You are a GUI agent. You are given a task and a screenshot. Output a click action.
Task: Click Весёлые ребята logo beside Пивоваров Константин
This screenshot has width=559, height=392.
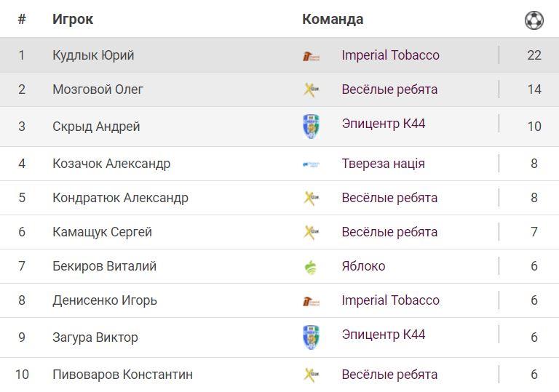[x=311, y=375]
